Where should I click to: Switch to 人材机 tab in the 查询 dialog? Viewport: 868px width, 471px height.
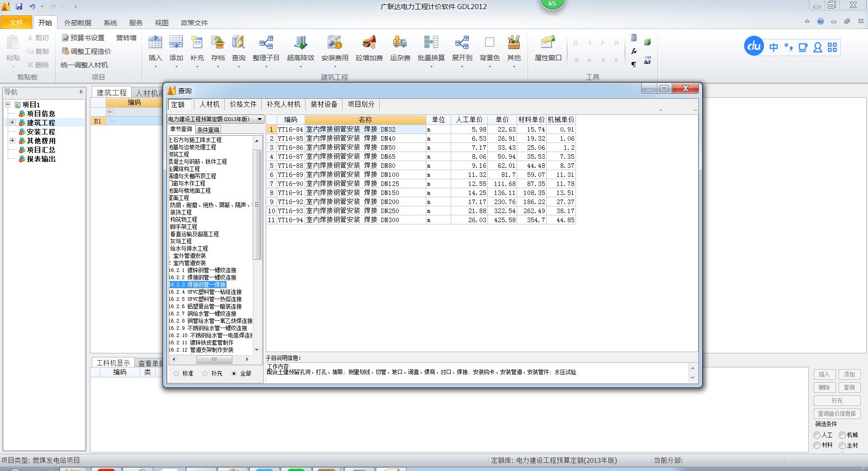(x=209, y=105)
